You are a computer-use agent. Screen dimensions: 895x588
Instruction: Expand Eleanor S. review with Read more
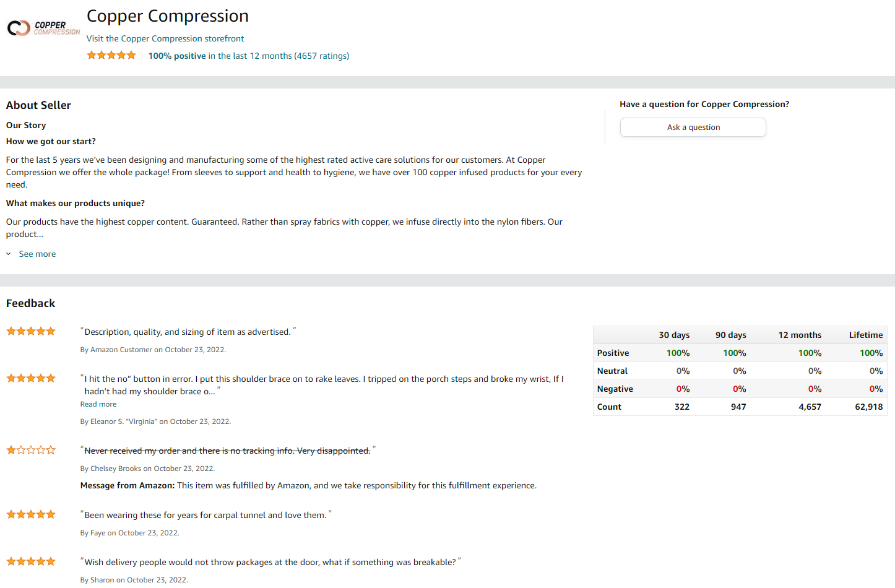pyautogui.click(x=98, y=404)
